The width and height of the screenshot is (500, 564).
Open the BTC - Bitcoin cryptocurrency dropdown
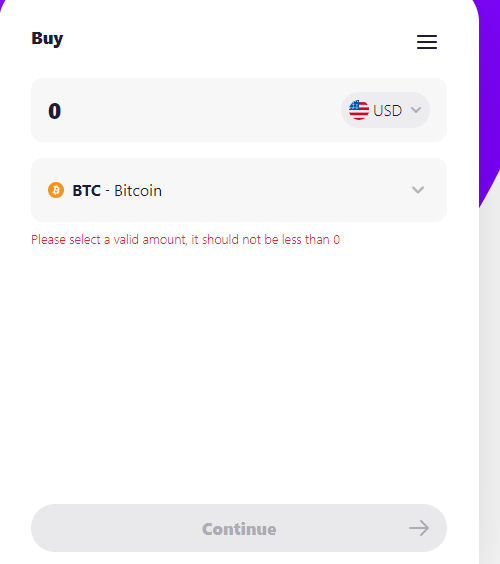click(x=239, y=190)
